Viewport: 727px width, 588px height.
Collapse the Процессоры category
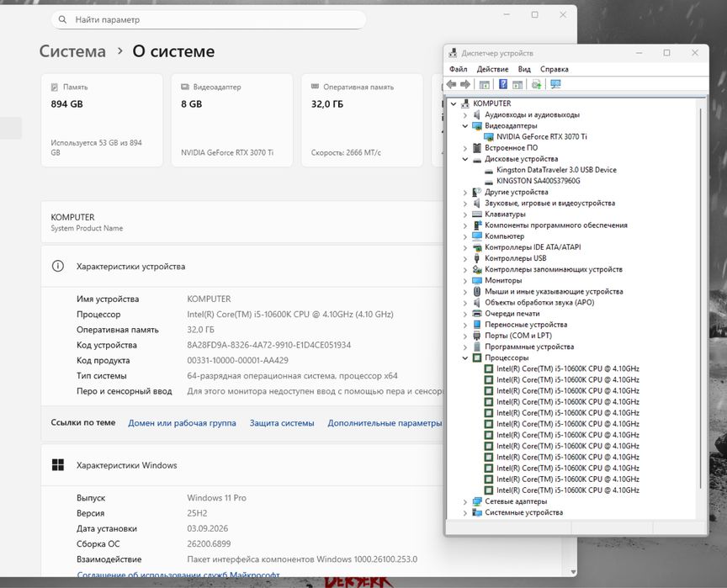465,358
